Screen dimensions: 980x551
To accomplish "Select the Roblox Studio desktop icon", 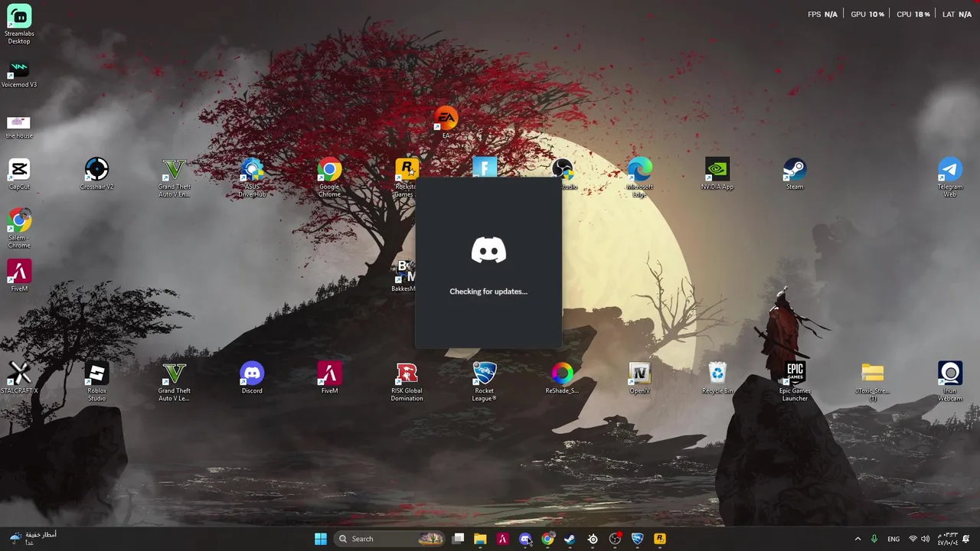I will coord(96,382).
